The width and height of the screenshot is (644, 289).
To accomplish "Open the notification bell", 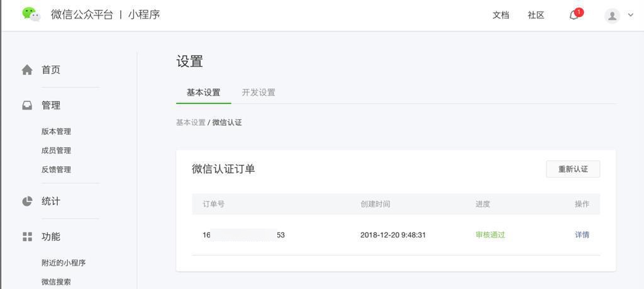I will 574,15.
